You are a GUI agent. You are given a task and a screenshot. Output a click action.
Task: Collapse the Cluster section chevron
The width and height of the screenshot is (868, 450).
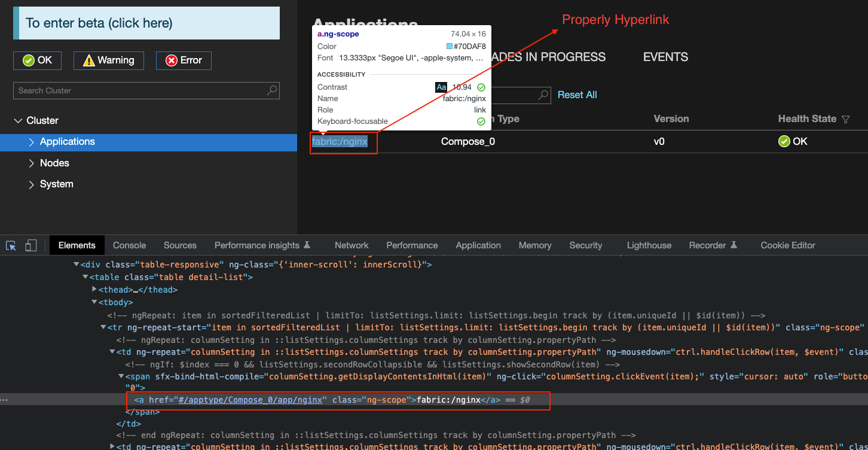tap(18, 120)
